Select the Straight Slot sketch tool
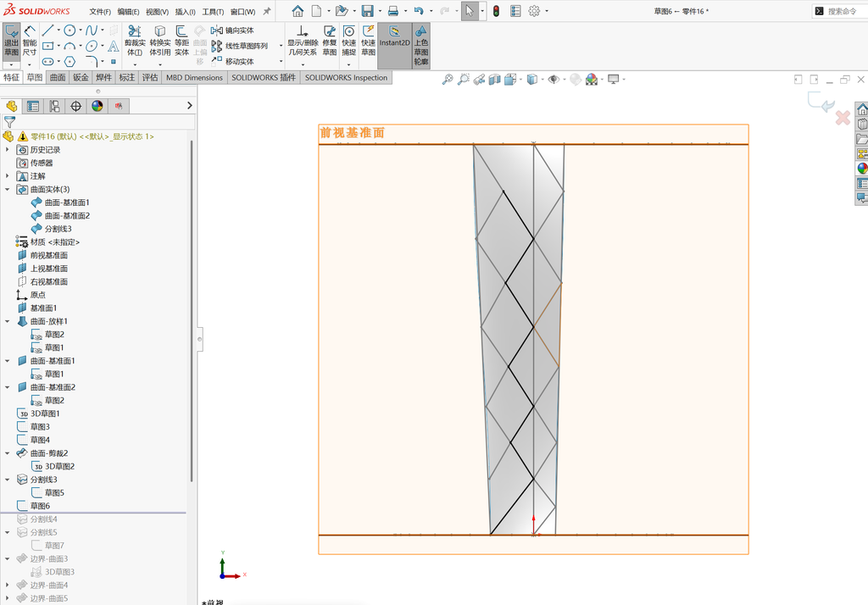This screenshot has width=868, height=605. 48,62
